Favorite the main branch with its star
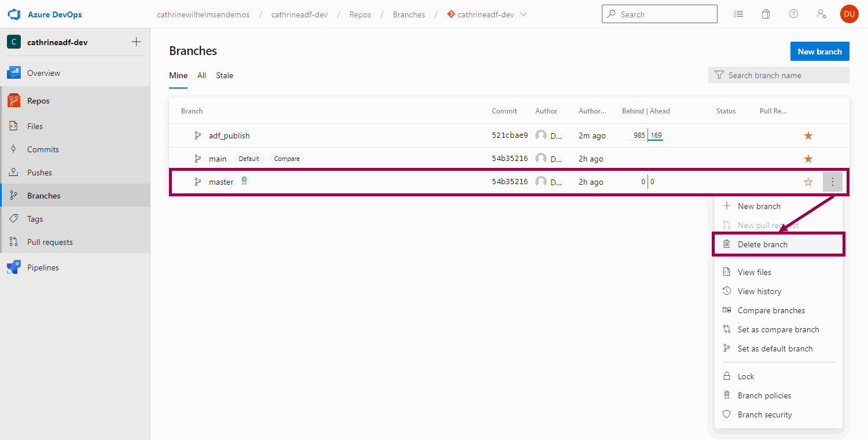Screen dimensions: 868x440 click(808, 158)
